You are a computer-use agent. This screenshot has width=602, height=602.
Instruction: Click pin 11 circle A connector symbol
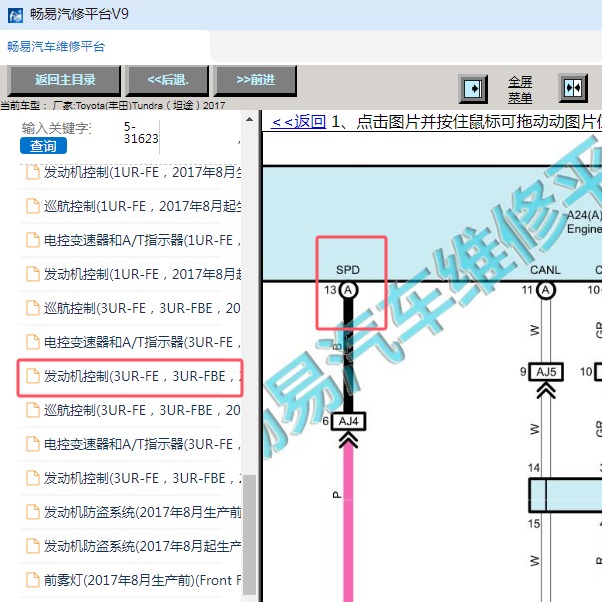[546, 290]
